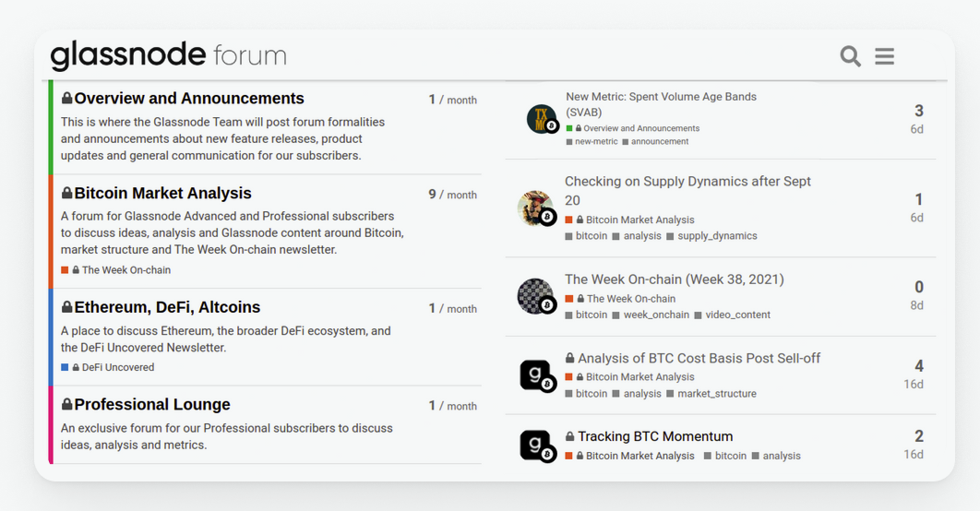Click 9 / month stat for Bitcoin Market Analysis
This screenshot has width=980, height=511.
(452, 195)
